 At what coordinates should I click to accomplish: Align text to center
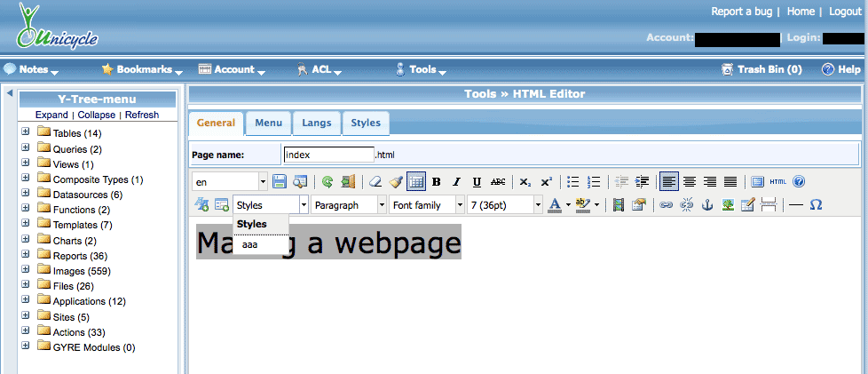(x=689, y=182)
